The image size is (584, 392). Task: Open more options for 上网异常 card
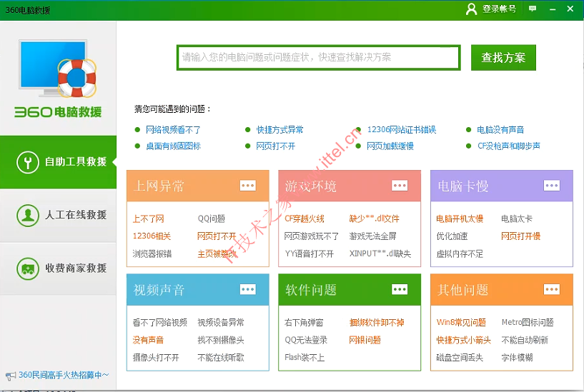[247, 186]
